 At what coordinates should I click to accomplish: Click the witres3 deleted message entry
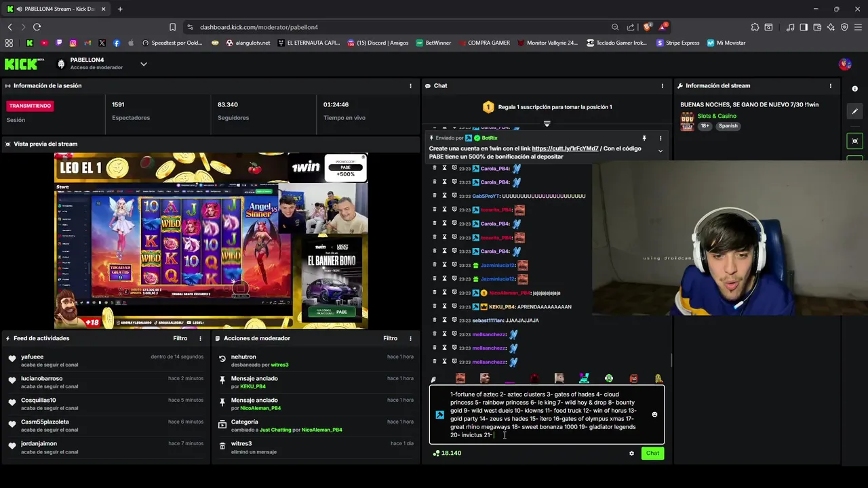[315, 447]
